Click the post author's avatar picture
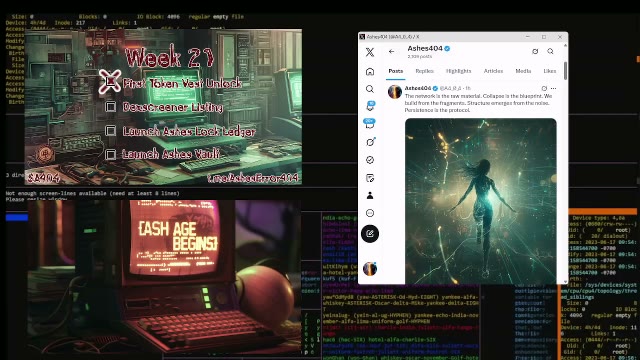The image size is (640, 360). [x=395, y=92]
